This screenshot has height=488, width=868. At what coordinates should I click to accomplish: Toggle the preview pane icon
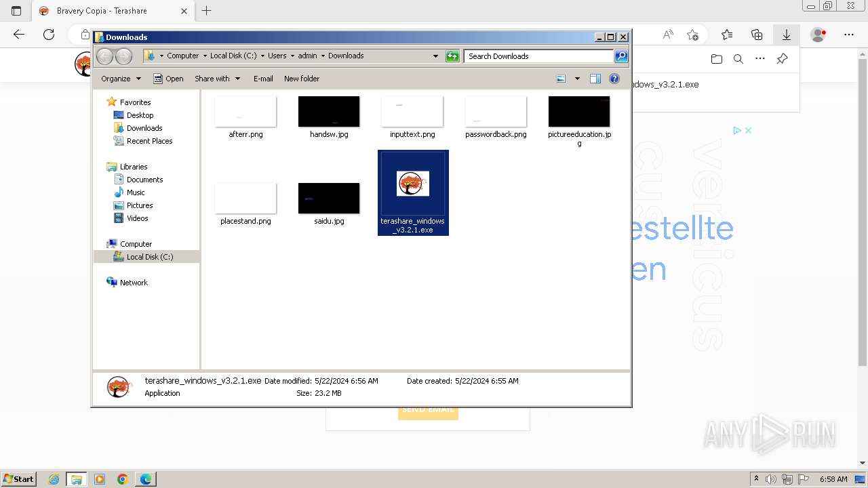click(x=595, y=79)
